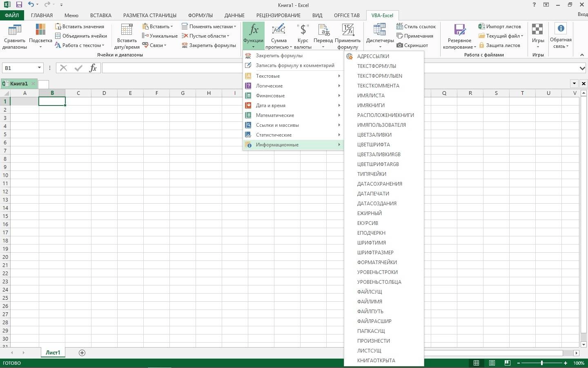Switch to Page Break Preview view

507,363
